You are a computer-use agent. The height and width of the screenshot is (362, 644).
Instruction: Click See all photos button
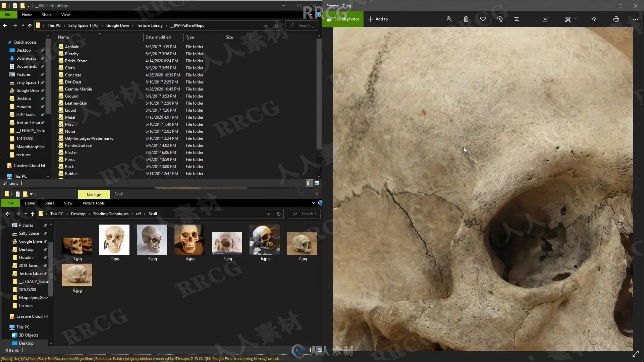coord(343,19)
